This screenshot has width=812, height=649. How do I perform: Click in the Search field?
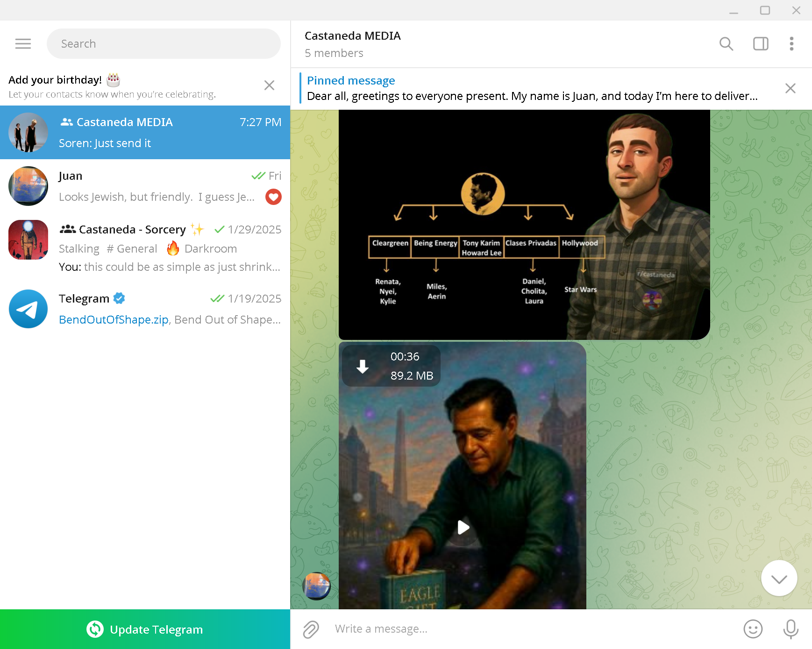tap(164, 44)
